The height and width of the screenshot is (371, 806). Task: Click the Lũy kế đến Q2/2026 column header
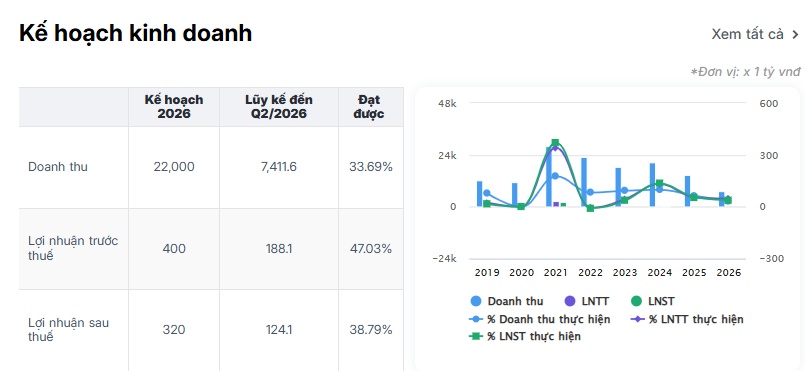pyautogui.click(x=279, y=107)
